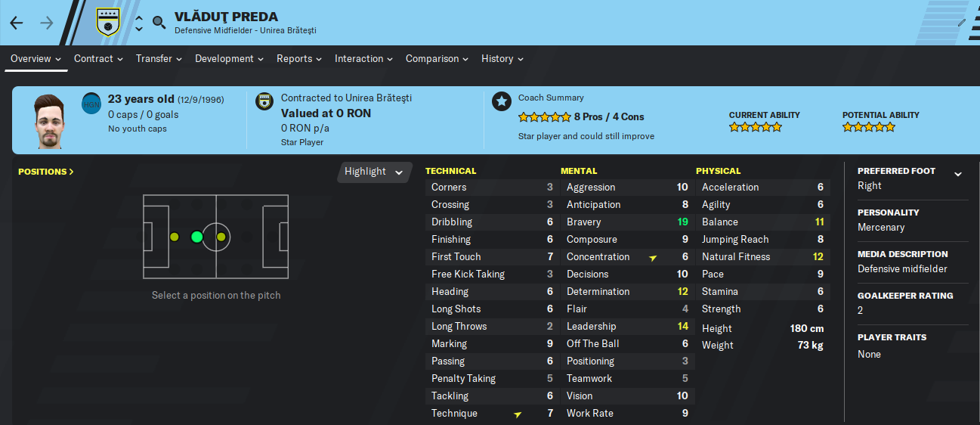
Task: Click the small club badge next to contract info
Action: 264,101
